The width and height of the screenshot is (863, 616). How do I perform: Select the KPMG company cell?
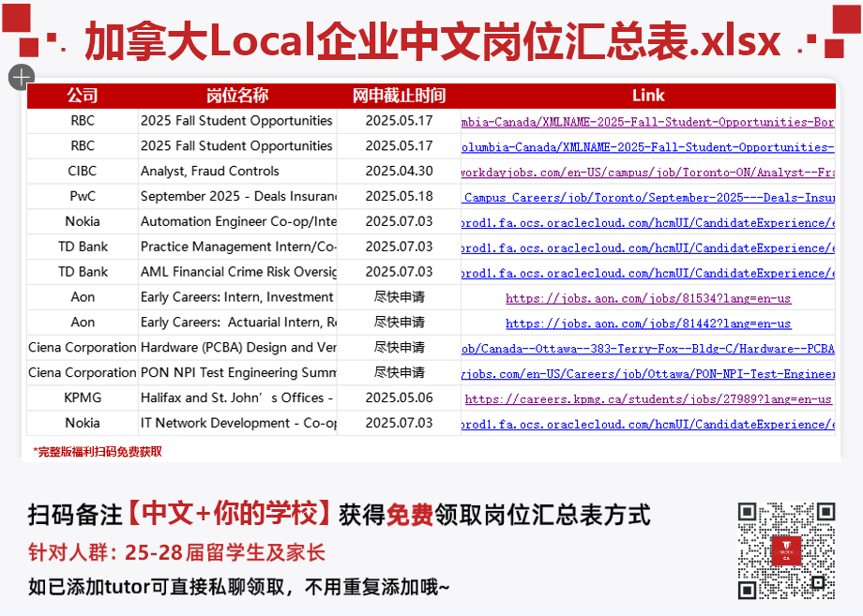tap(83, 398)
